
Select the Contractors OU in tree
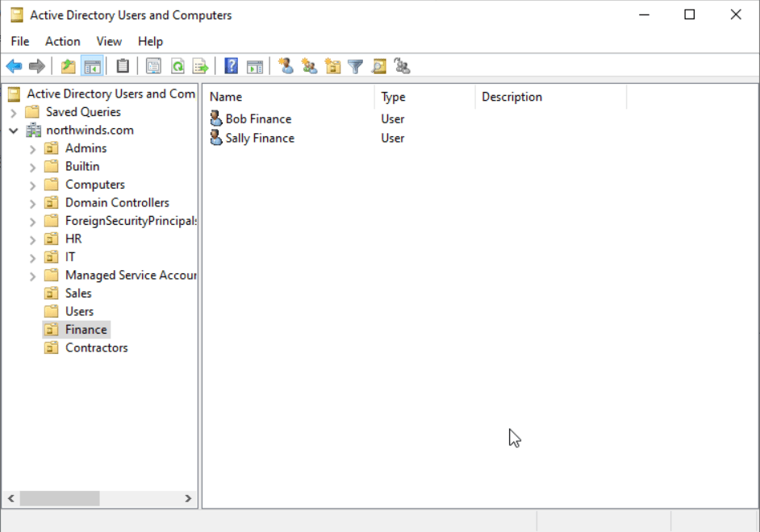click(96, 348)
